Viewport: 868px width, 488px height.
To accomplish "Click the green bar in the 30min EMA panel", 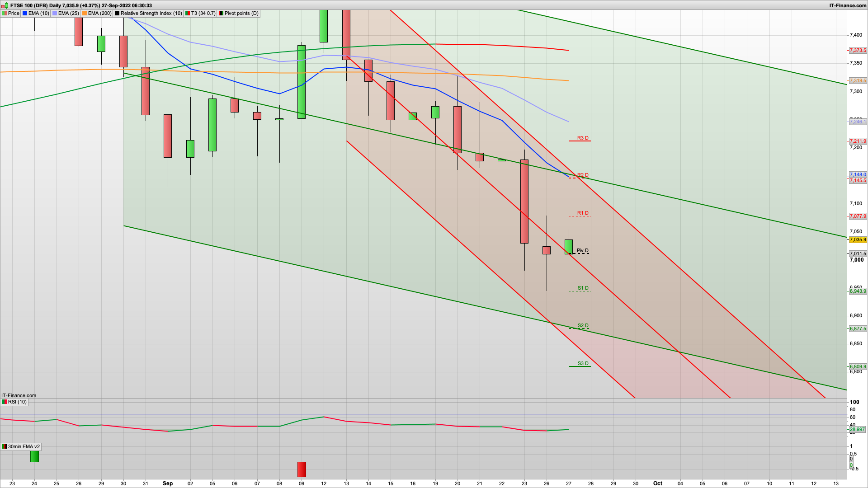I will tap(34, 456).
